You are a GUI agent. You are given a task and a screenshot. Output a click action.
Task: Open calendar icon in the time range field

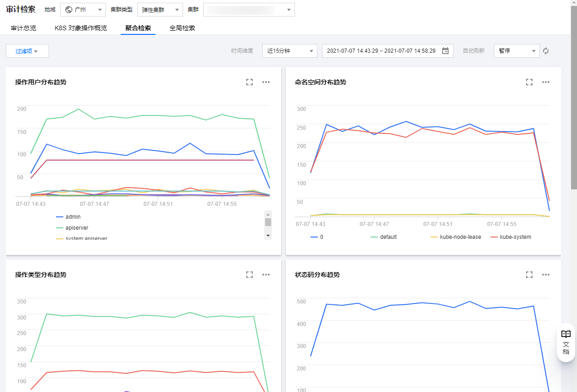coord(445,51)
